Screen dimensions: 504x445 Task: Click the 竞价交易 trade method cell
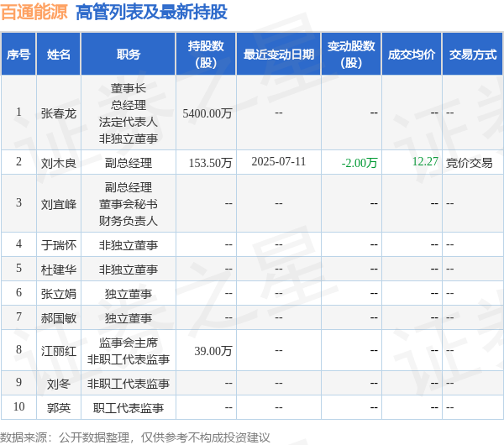469,163
